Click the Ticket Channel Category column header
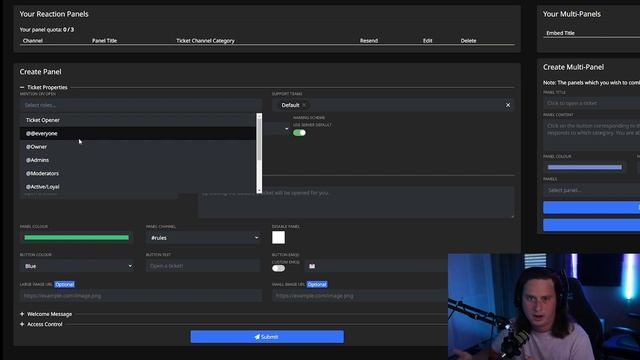 coord(205,40)
